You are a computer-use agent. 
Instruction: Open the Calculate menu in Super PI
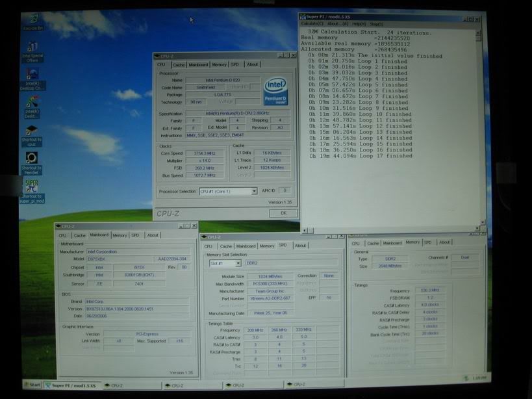[x=312, y=23]
